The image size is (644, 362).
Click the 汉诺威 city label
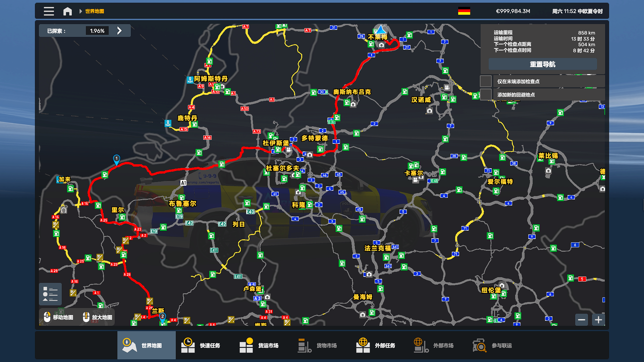[421, 100]
